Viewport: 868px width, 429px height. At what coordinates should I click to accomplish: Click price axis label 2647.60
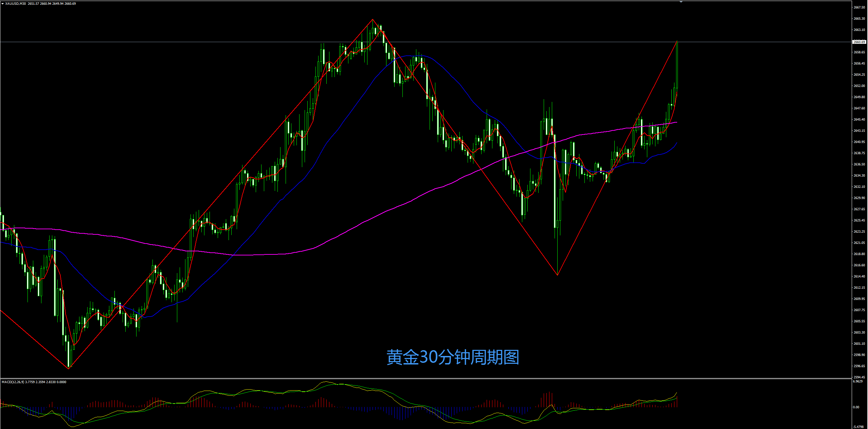click(x=859, y=108)
